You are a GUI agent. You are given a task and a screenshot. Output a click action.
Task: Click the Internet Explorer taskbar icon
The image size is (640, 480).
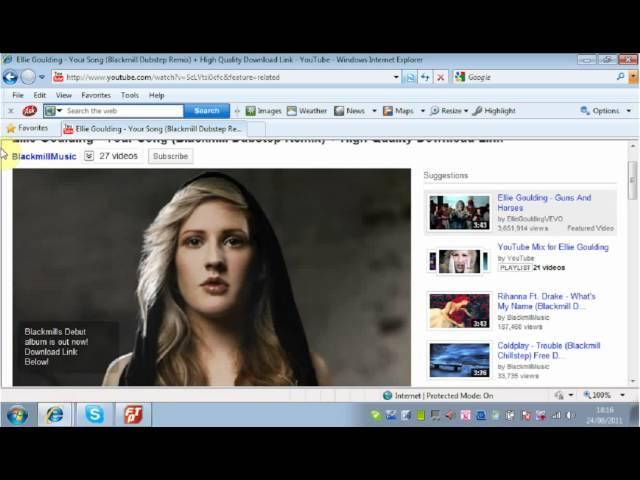tap(54, 415)
